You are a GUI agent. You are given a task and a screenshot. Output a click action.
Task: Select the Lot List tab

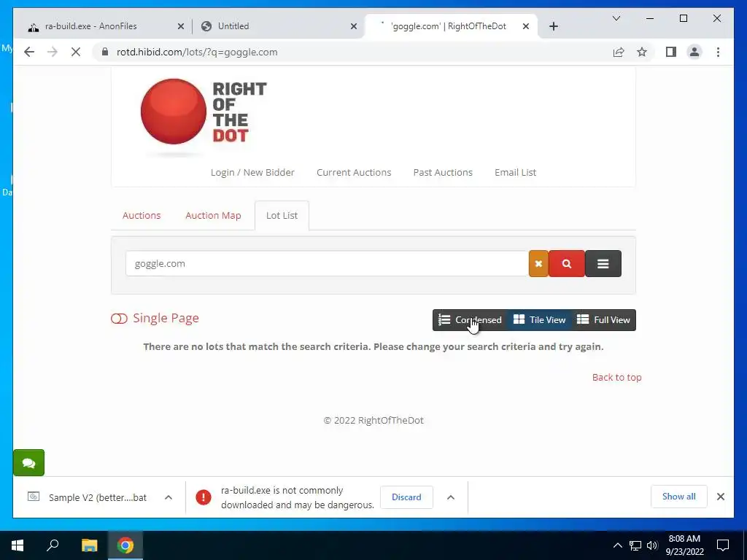click(282, 215)
